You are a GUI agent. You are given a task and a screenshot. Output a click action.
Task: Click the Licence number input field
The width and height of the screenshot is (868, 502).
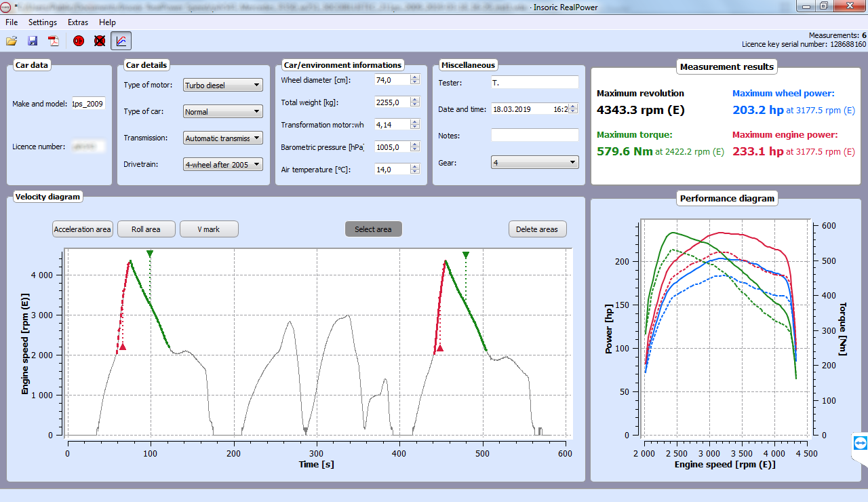pyautogui.click(x=88, y=146)
